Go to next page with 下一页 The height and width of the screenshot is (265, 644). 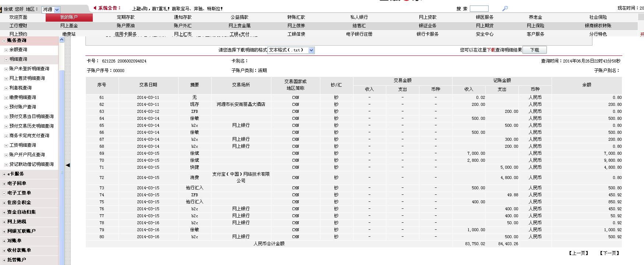click(x=609, y=253)
